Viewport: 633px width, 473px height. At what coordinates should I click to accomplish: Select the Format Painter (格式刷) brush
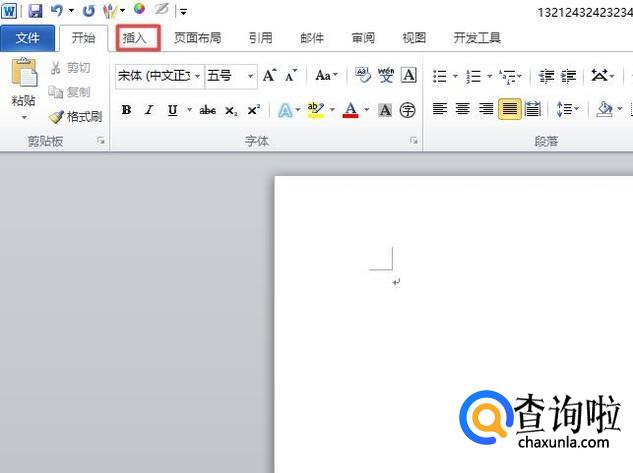(75, 117)
